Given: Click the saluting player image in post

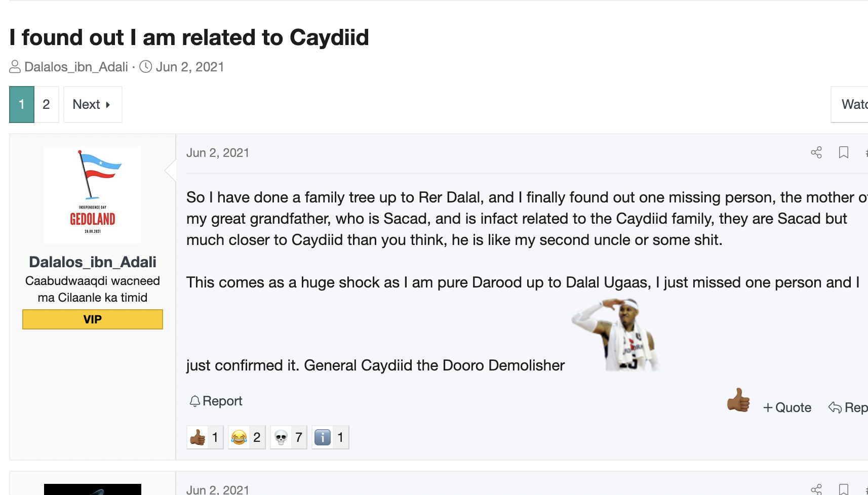Looking at the screenshot, I should coord(614,335).
